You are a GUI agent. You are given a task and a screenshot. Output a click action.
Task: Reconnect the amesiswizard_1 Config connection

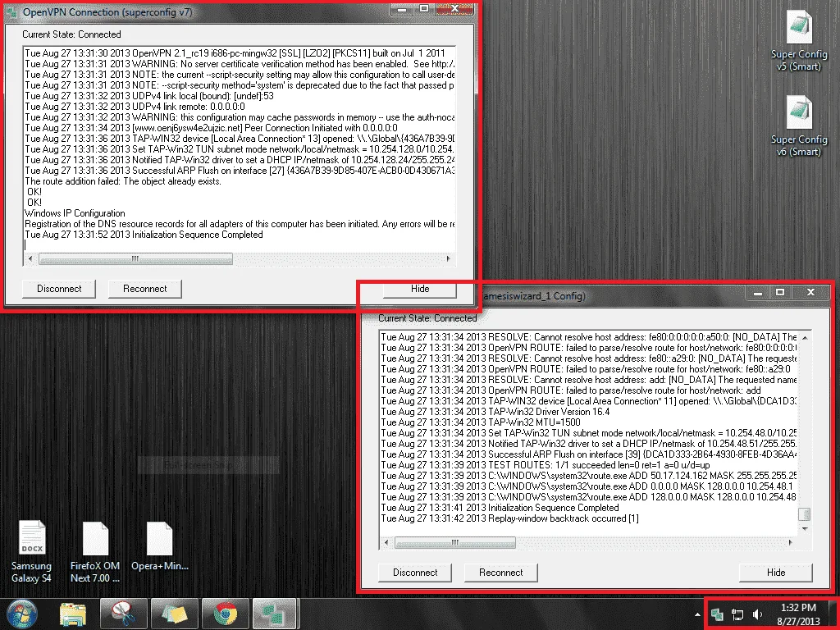pos(501,572)
